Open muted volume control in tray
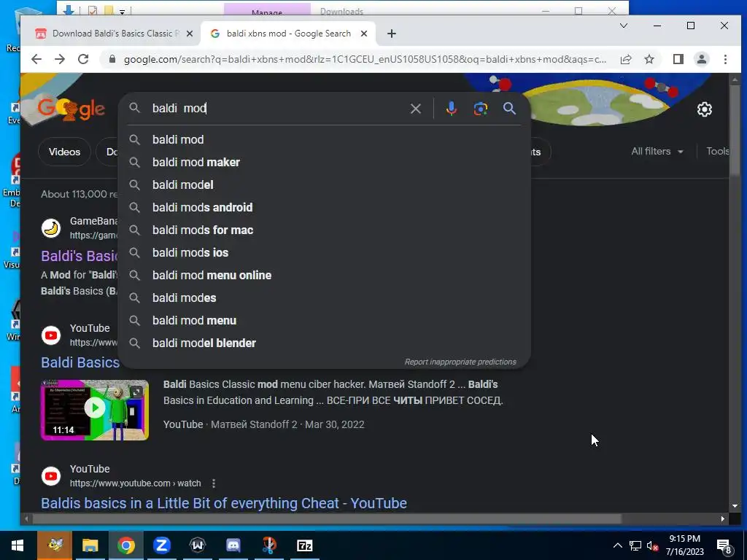 (652, 545)
